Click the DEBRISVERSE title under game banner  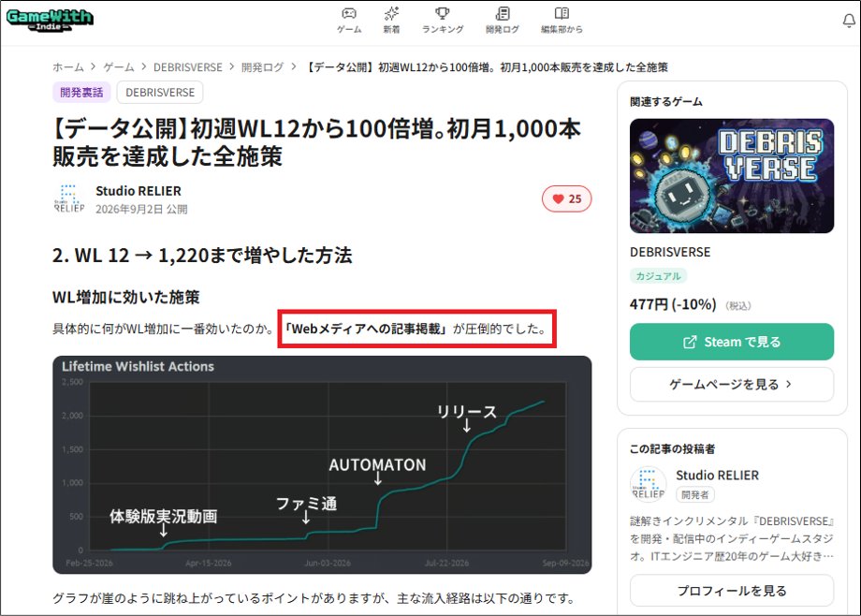[670, 252]
